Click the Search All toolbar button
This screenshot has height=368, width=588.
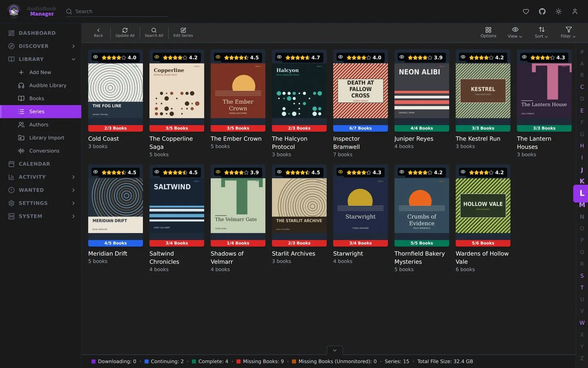154,32
